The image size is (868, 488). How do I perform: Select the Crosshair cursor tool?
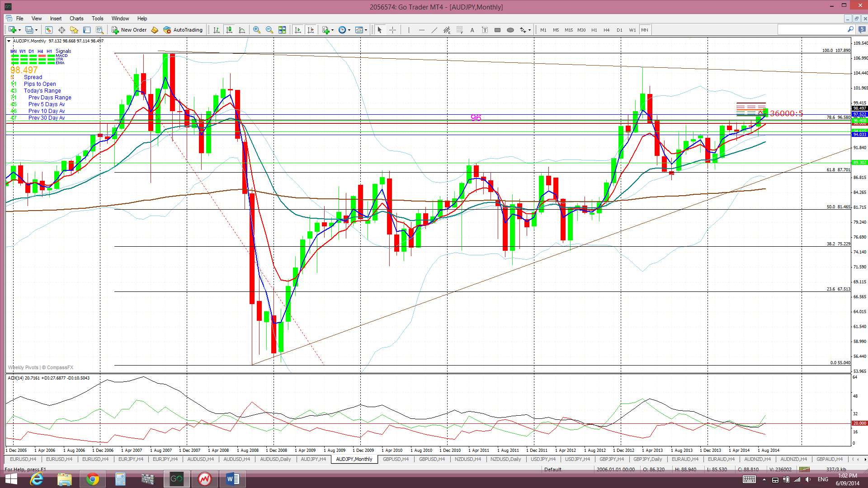coord(392,30)
